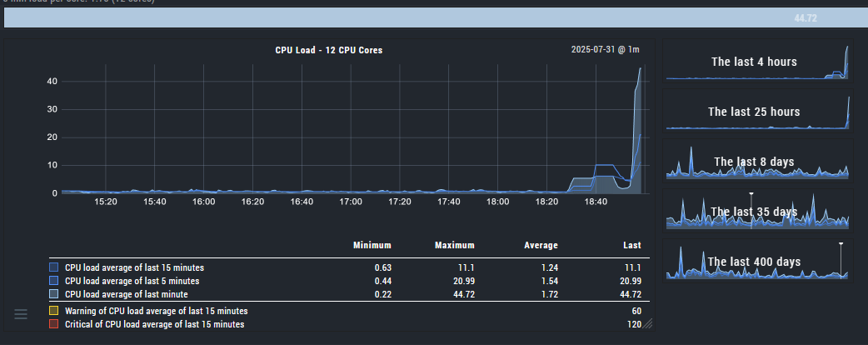Click the critical threshold value 120
Image resolution: width=868 pixels, height=345 pixels.
[635, 324]
